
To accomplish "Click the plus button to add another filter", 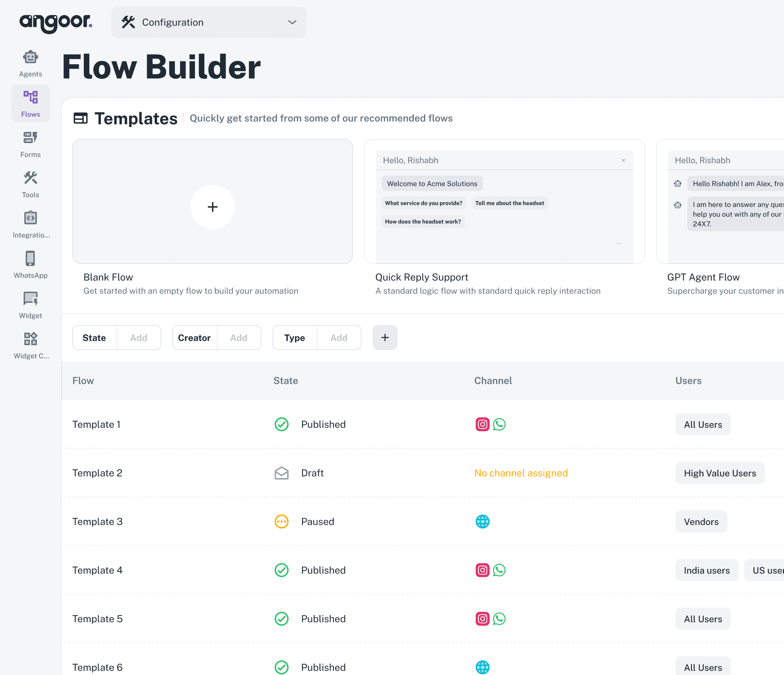I will tap(384, 337).
